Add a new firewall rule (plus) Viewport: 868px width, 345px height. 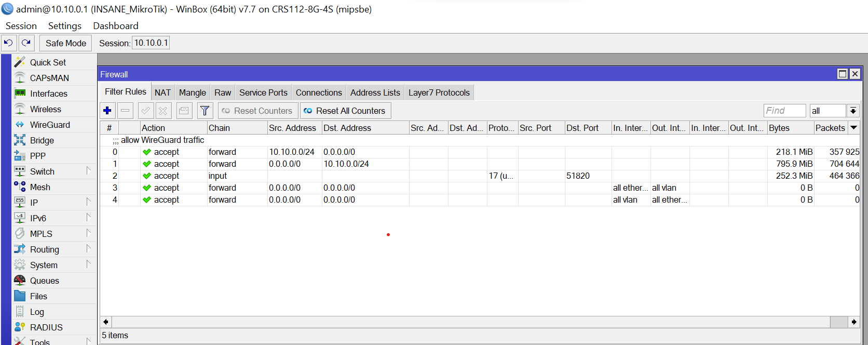coord(107,111)
